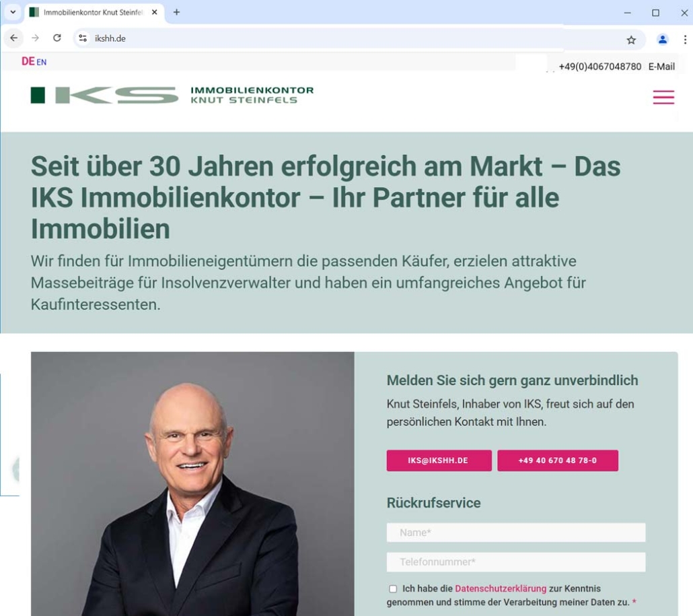Click the IKS logo
693x616 pixels.
[172, 95]
